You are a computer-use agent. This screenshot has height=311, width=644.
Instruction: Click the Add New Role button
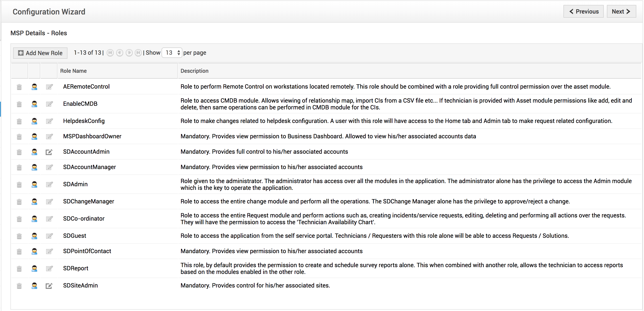40,53
